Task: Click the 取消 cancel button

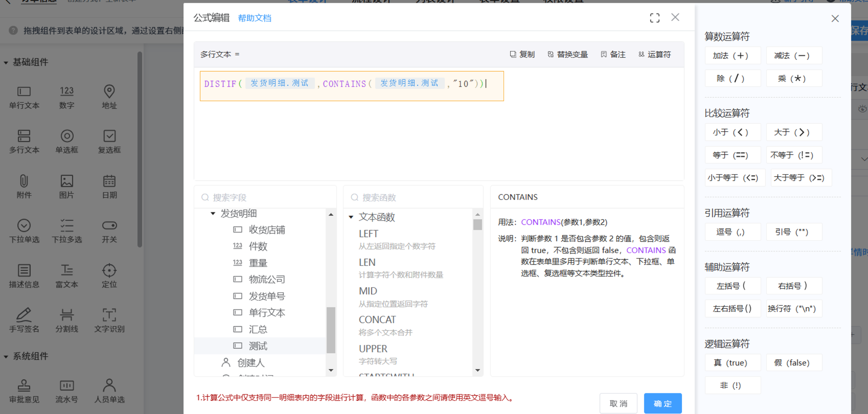Action: (x=618, y=403)
